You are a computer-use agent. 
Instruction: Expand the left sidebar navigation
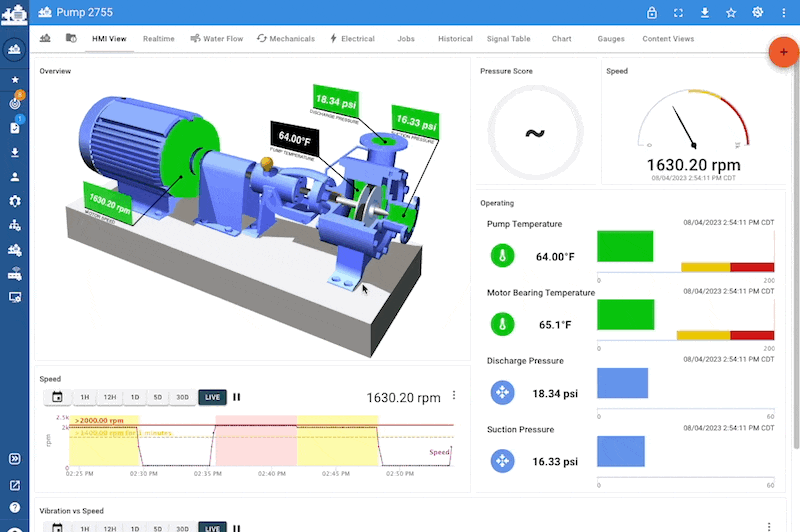14,459
